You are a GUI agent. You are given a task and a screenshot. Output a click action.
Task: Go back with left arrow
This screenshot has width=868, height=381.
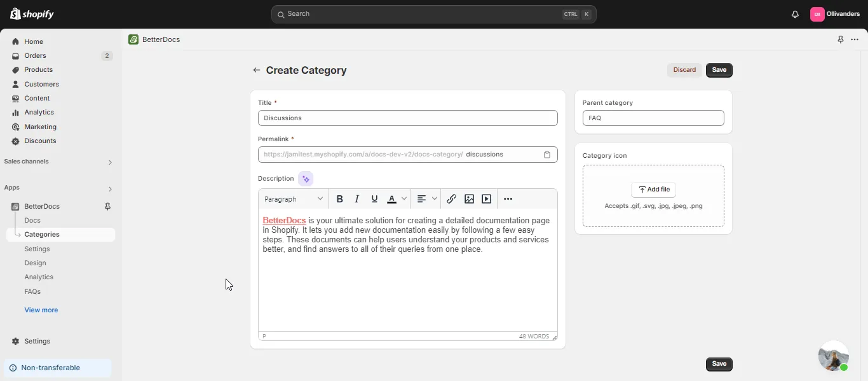tap(256, 71)
